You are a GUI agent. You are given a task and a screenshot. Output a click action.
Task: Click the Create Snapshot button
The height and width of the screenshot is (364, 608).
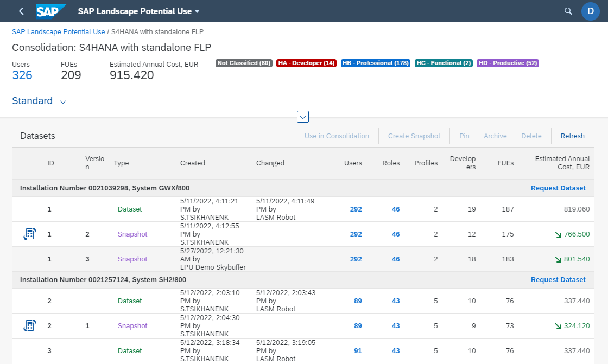click(414, 136)
